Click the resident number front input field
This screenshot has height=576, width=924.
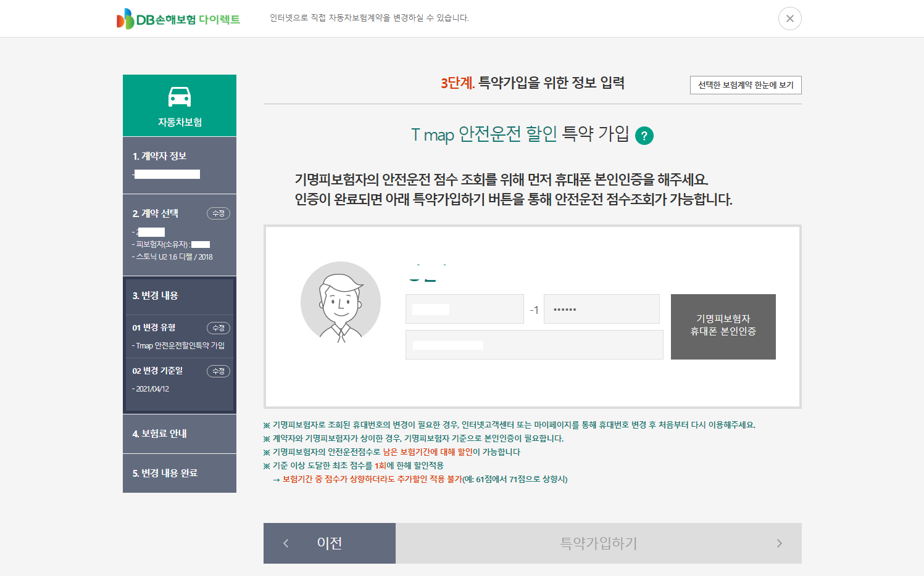click(x=465, y=309)
